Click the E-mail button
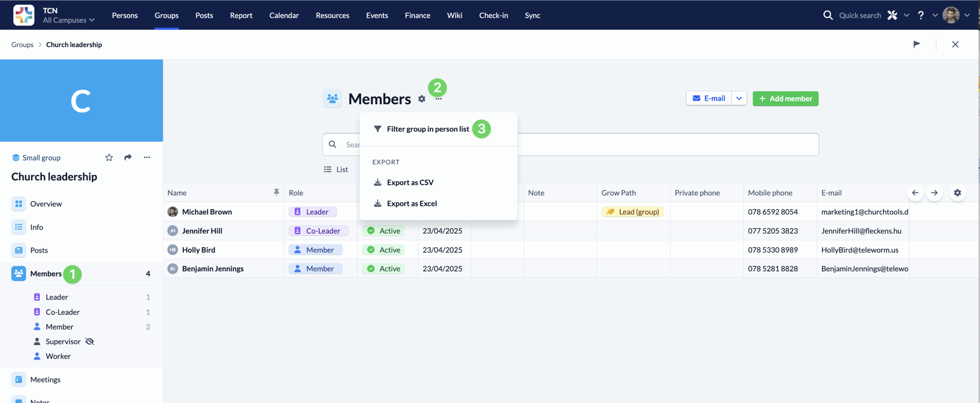Image resolution: width=980 pixels, height=403 pixels. point(709,98)
